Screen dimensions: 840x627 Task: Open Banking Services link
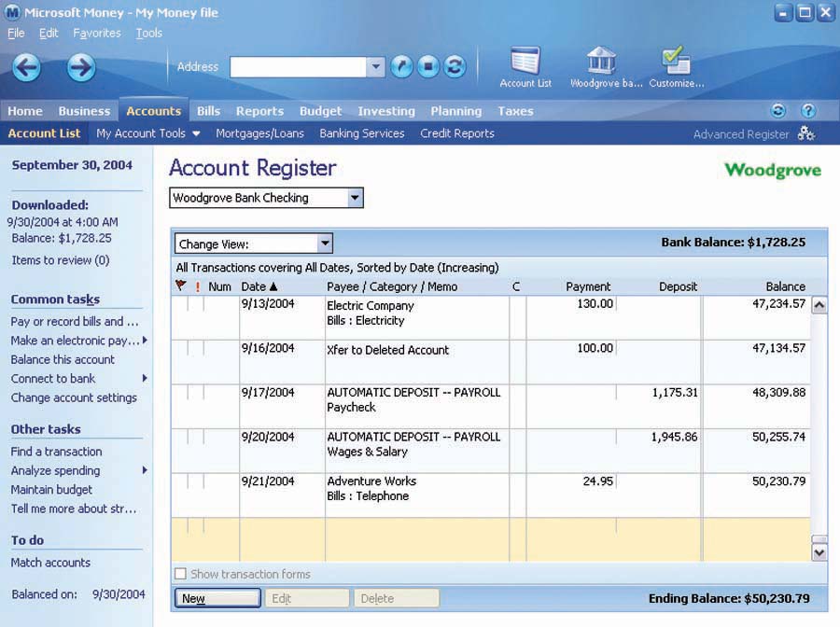tap(362, 133)
